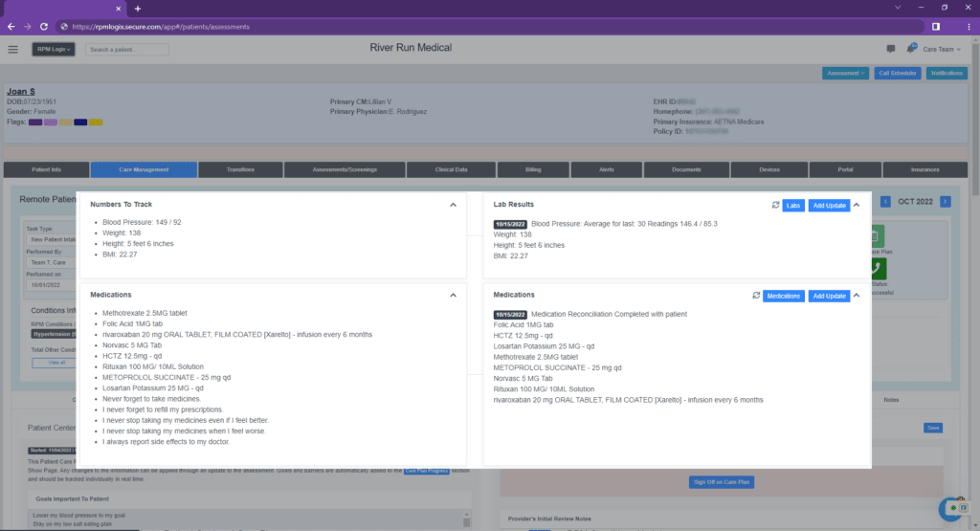Image resolution: width=980 pixels, height=531 pixels.
Task: Open the Joan S patient name link
Action: 21,91
